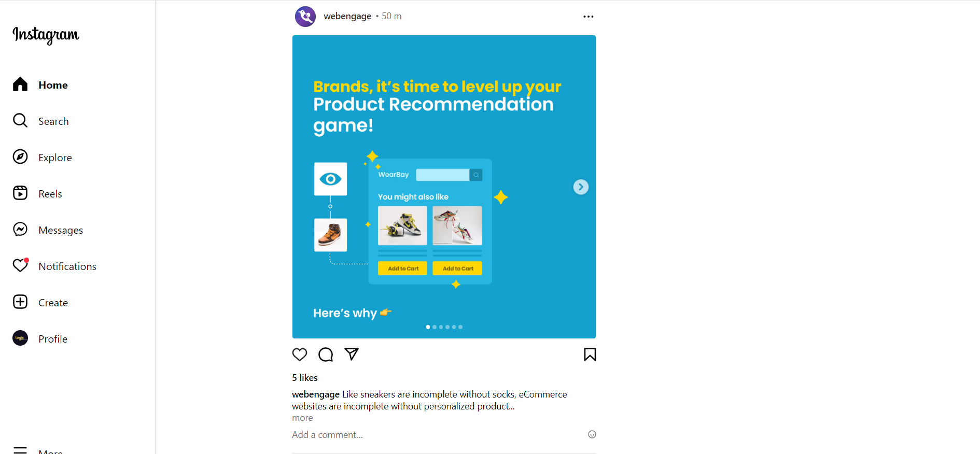Jump to second slide carousel dot

[435, 327]
